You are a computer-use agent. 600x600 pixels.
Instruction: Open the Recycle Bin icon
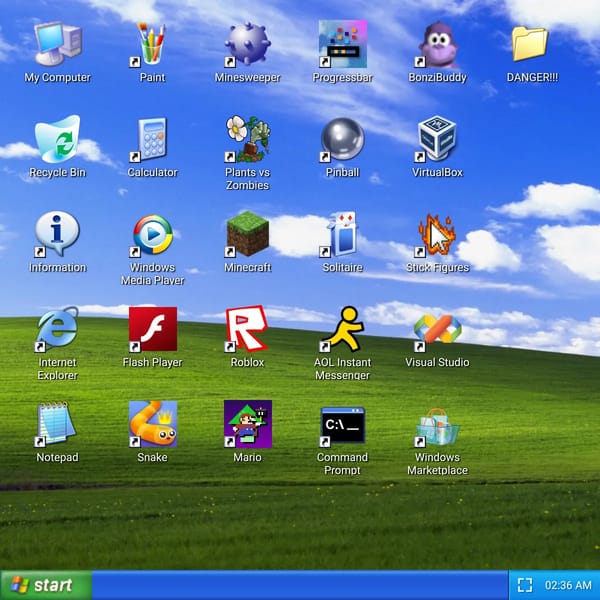[58, 139]
